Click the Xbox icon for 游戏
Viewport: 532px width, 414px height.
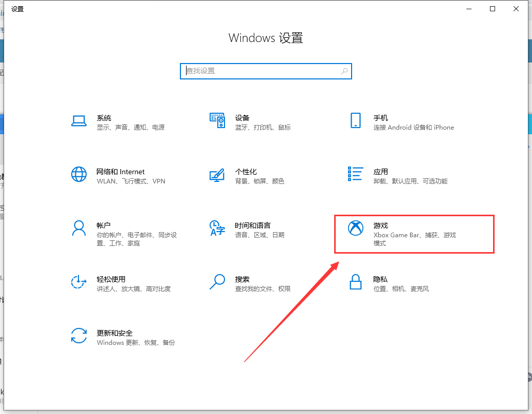[x=355, y=229]
